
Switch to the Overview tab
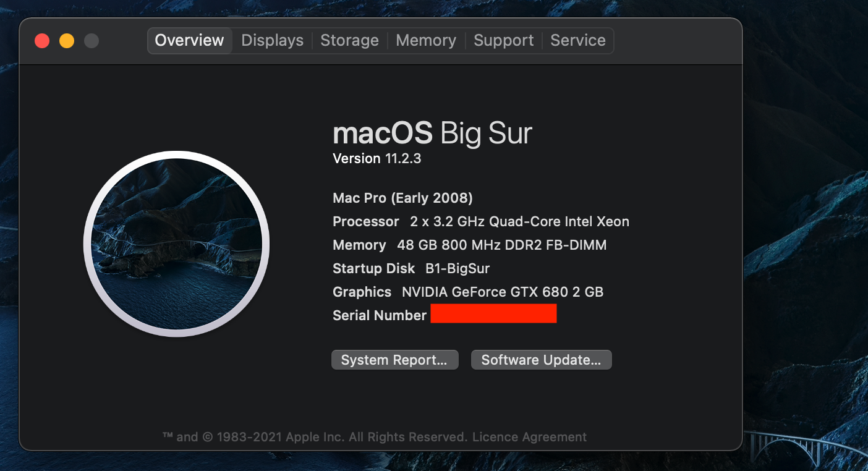pos(189,41)
